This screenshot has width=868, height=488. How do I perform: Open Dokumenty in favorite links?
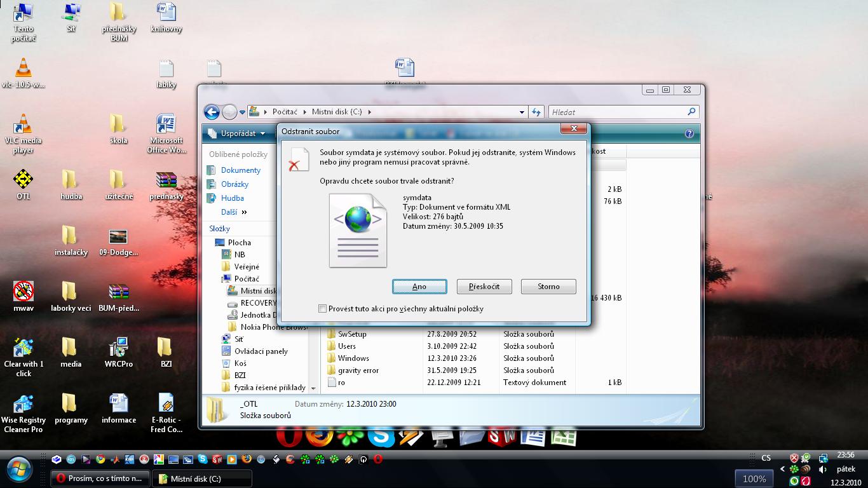240,170
